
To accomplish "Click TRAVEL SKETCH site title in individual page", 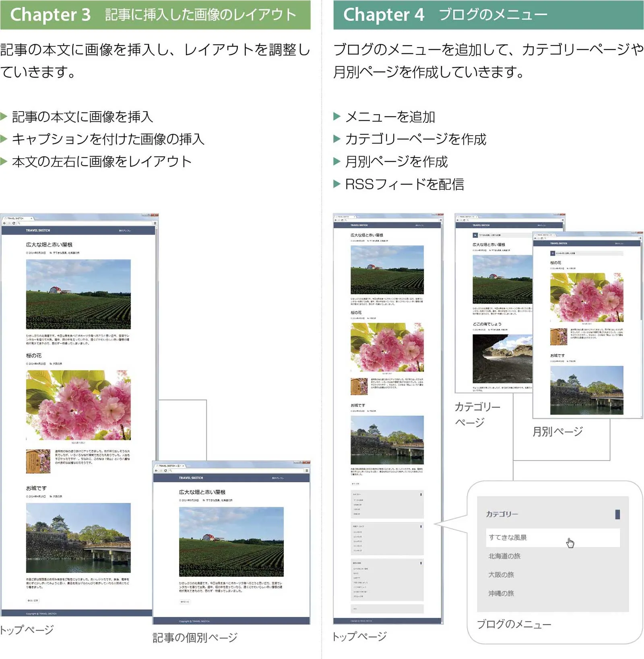I will 191,478.
